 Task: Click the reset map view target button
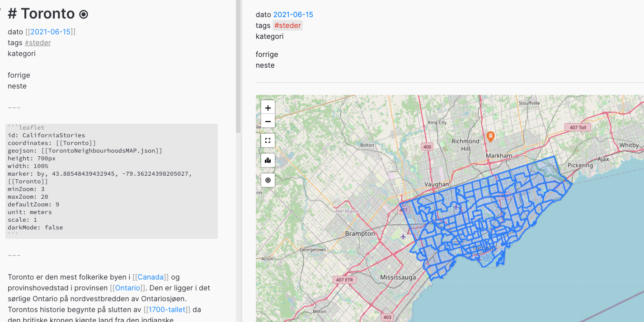(268, 180)
